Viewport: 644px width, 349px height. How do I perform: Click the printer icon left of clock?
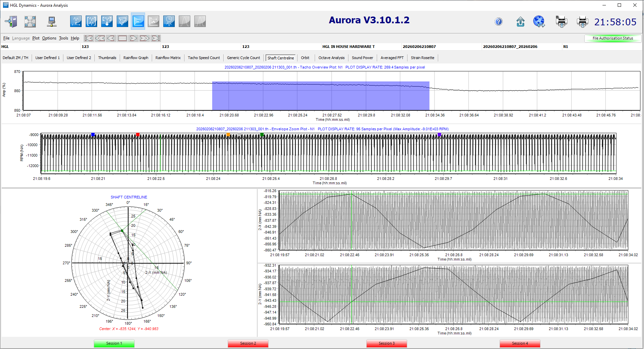pos(582,22)
